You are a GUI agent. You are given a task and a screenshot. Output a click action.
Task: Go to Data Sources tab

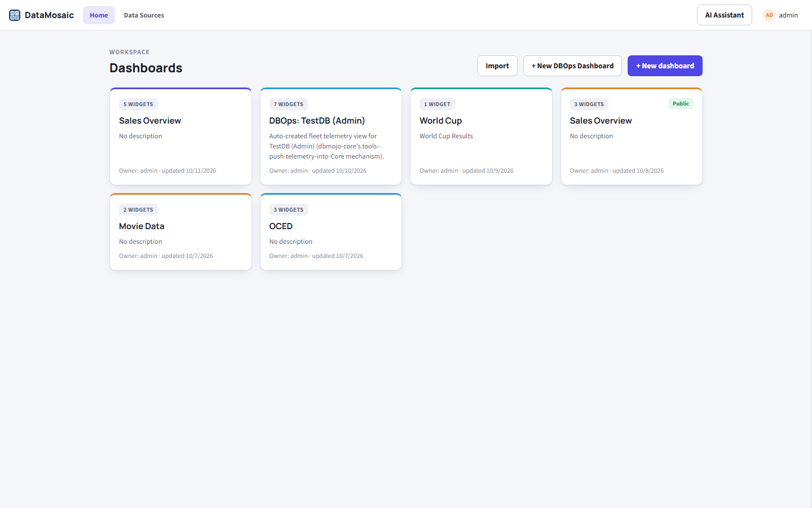[144, 15]
